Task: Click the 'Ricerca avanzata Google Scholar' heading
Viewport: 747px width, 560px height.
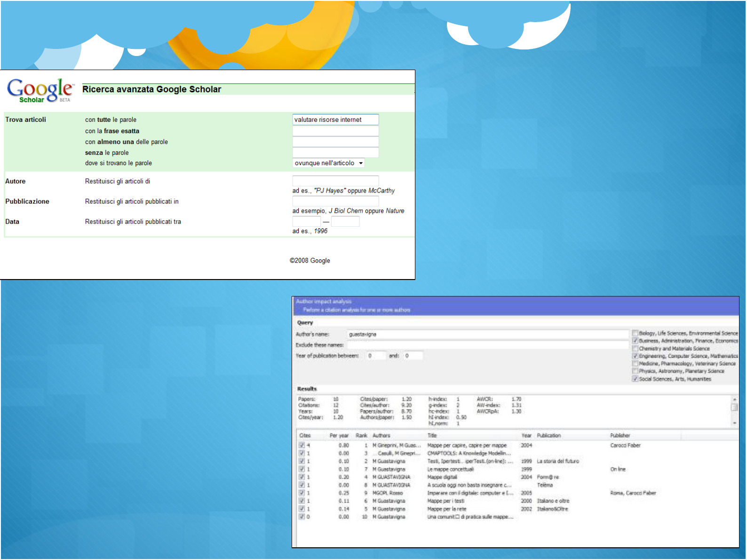Action: point(151,89)
